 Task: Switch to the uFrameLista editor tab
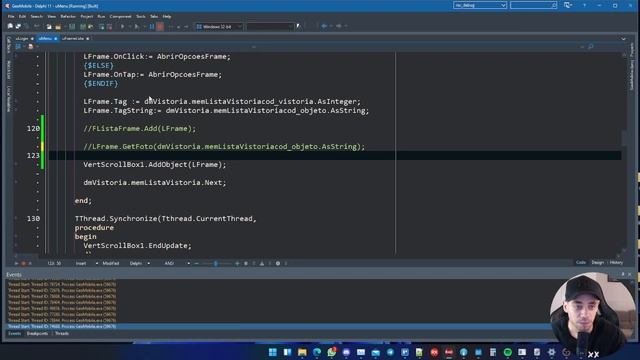click(x=73, y=38)
